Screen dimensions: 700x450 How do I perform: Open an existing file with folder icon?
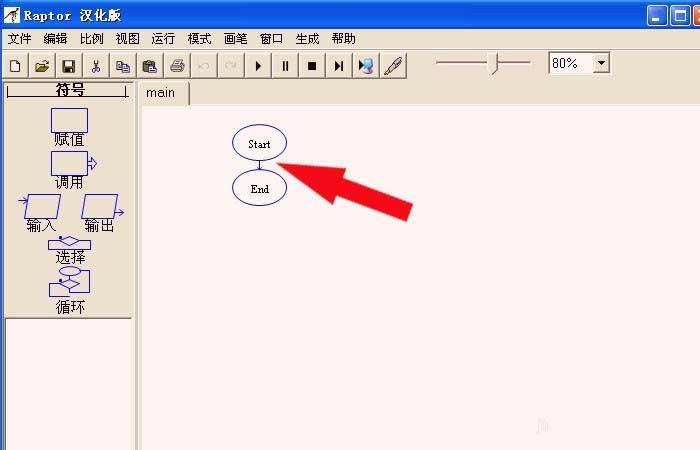[42, 66]
